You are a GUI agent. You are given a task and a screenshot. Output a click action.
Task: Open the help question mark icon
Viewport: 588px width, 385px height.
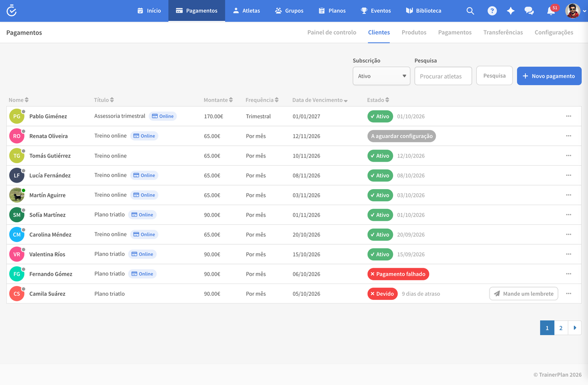[x=492, y=11]
